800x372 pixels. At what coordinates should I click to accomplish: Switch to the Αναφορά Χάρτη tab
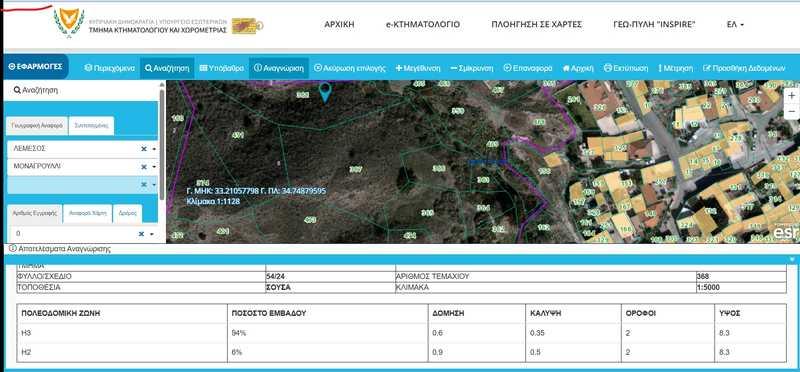pyautogui.click(x=87, y=213)
